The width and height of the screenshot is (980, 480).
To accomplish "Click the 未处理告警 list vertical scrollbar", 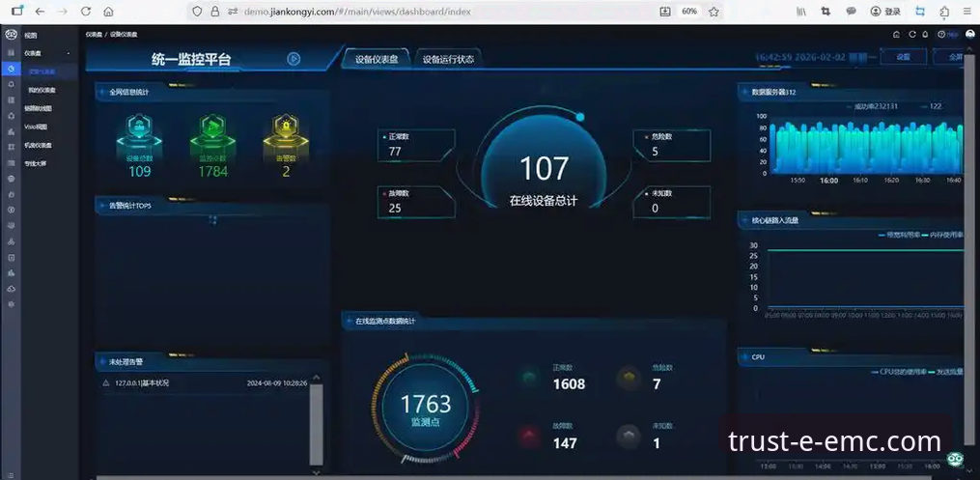I will [x=316, y=425].
